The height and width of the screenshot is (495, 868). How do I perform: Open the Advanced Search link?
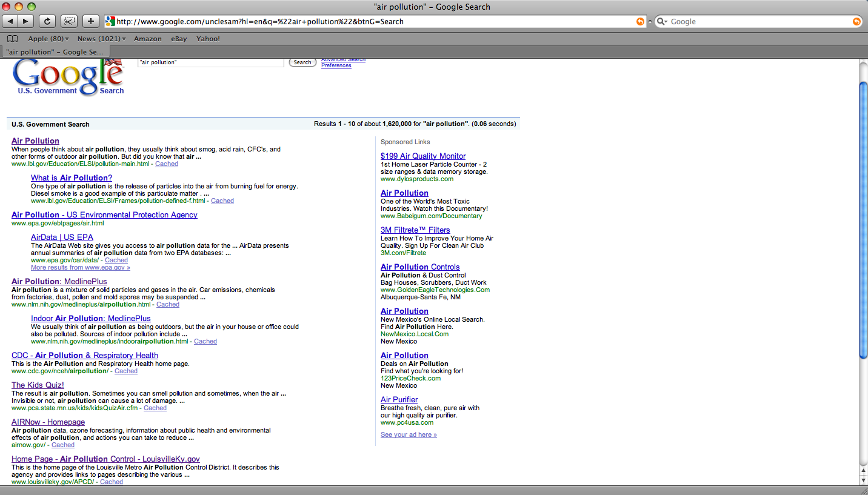pyautogui.click(x=343, y=59)
